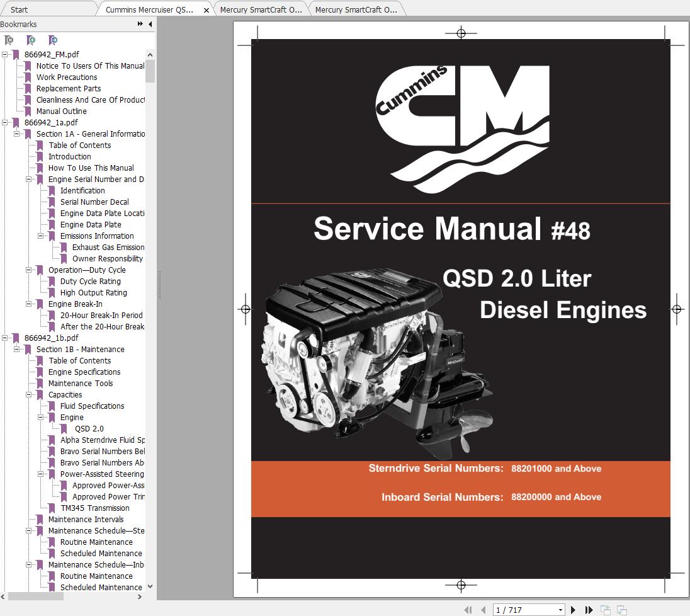Viewport: 690px width, 616px height.
Task: Collapse the 866942_FM.pdf bookmark tree
Action: coord(5,54)
